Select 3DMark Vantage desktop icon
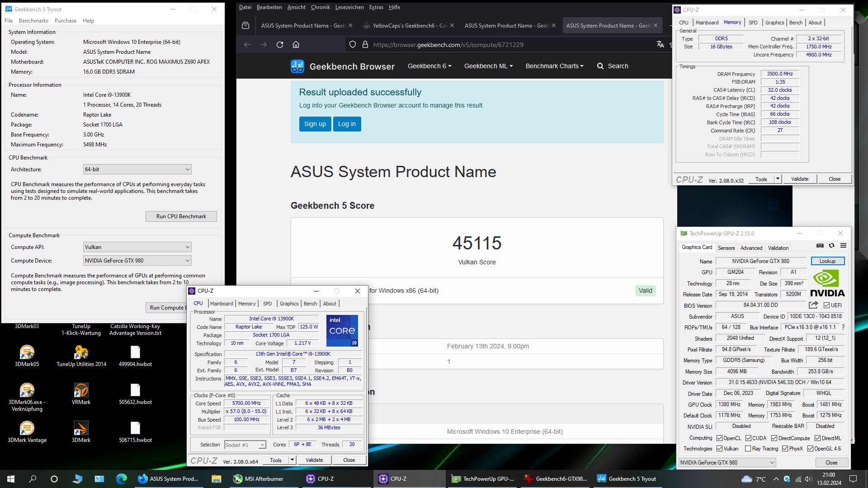Image resolution: width=868 pixels, height=488 pixels. coord(27,432)
